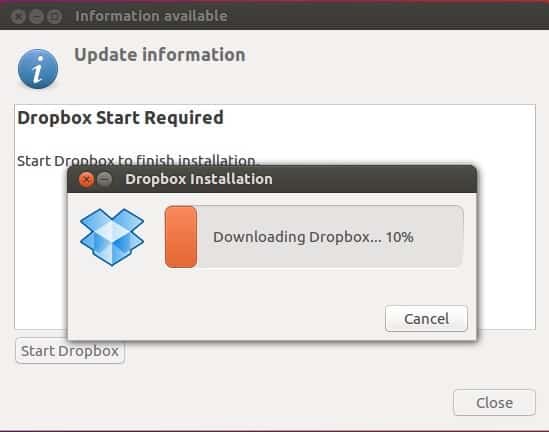Click the blue Dropbox box logo
Screen dimensions: 549x432
click(112, 237)
